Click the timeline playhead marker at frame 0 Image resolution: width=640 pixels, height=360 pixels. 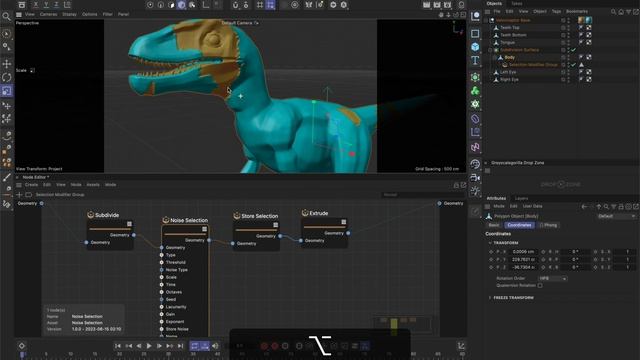[x=22, y=355]
